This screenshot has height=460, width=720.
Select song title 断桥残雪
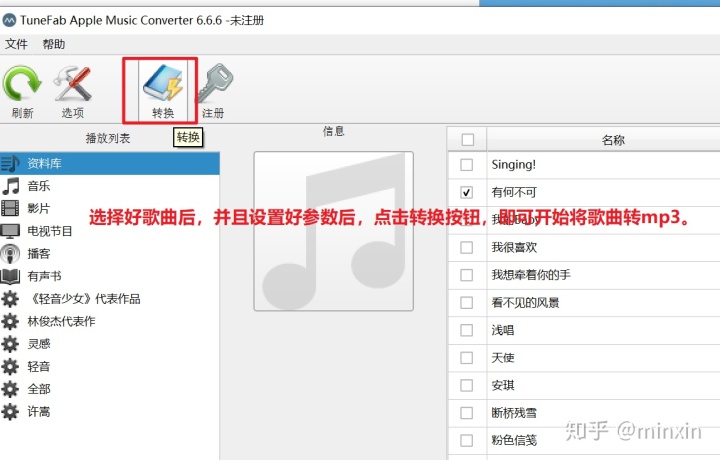[x=514, y=413]
